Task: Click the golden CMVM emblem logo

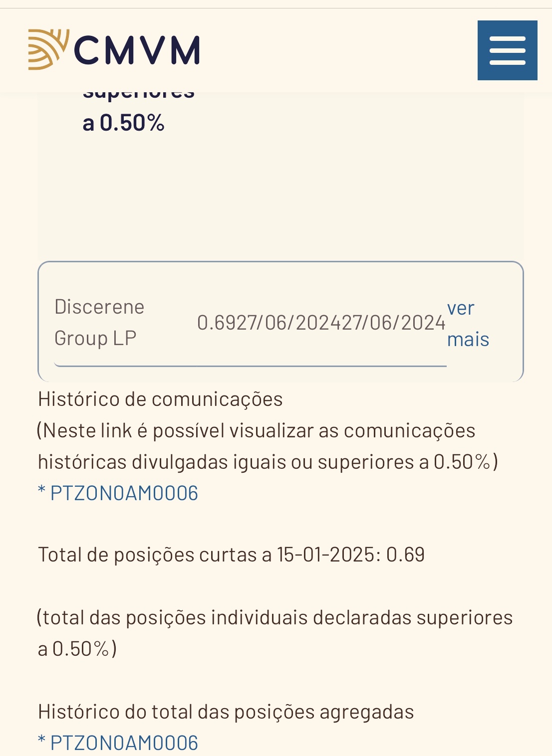Action: tap(48, 49)
